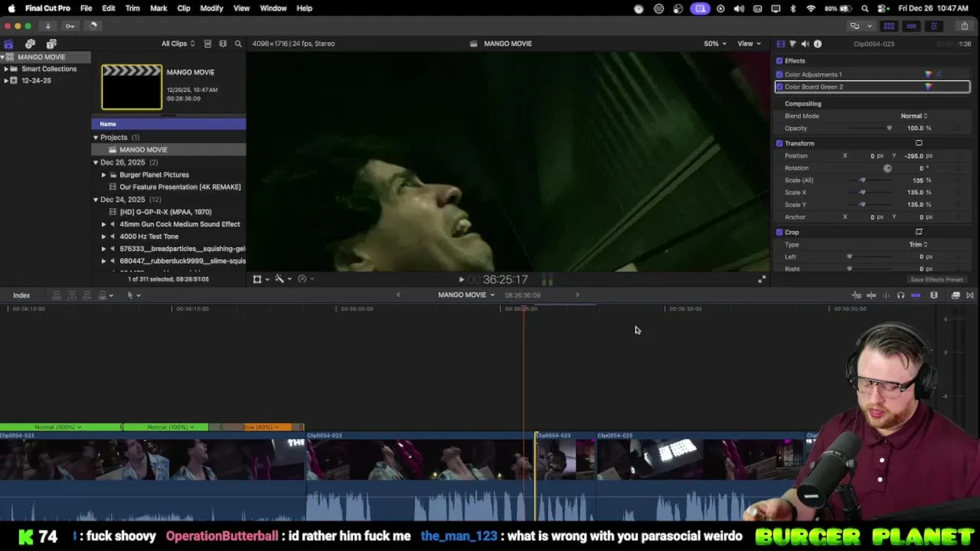Disable the Crop checkbox

pyautogui.click(x=779, y=232)
